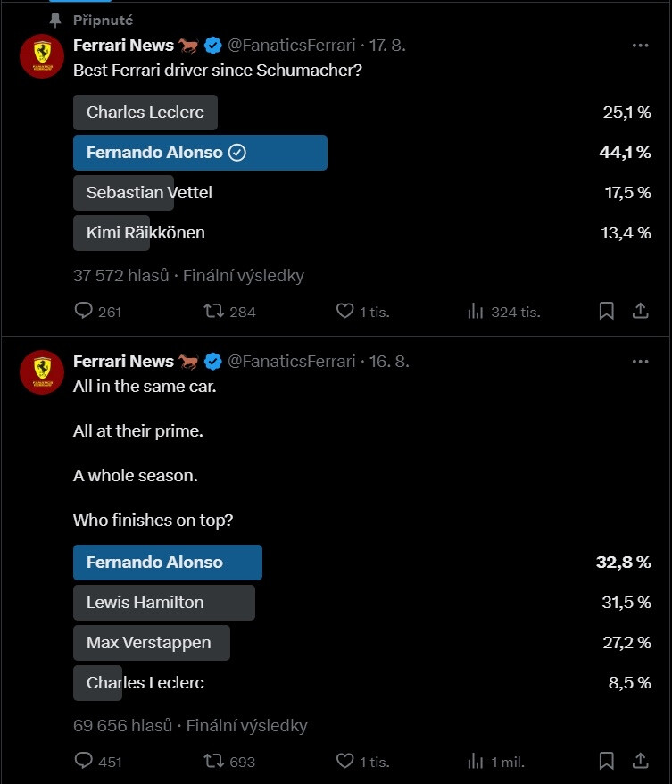The height and width of the screenshot is (784, 672).
Task: Open the 17. 8. post date link
Action: point(387,46)
